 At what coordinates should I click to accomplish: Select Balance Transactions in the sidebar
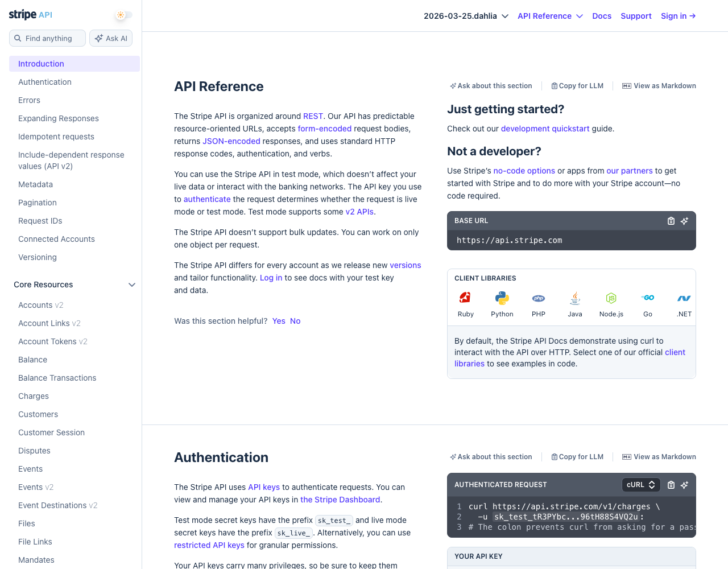click(x=57, y=378)
